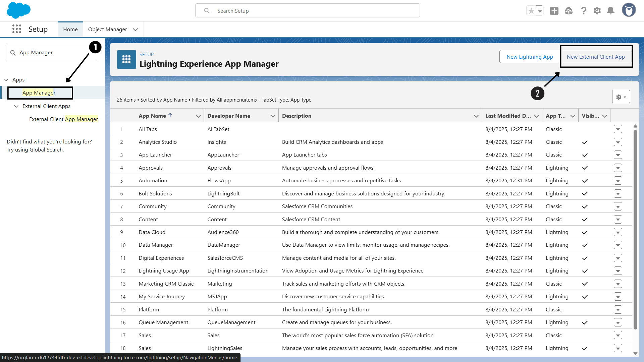
Task: Open list view controls gear dropdown
Action: tap(621, 97)
